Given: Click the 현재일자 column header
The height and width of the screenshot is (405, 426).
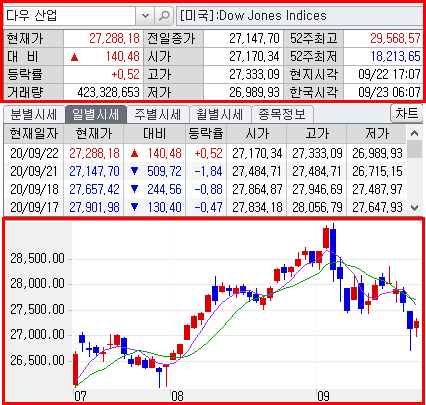Looking at the screenshot, I should (x=34, y=134).
